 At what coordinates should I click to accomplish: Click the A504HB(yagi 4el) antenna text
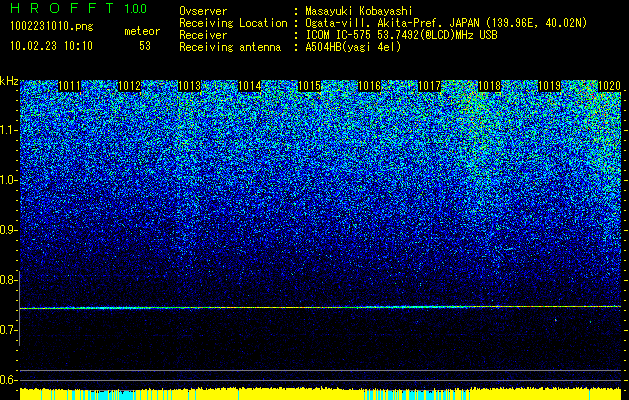(353, 47)
